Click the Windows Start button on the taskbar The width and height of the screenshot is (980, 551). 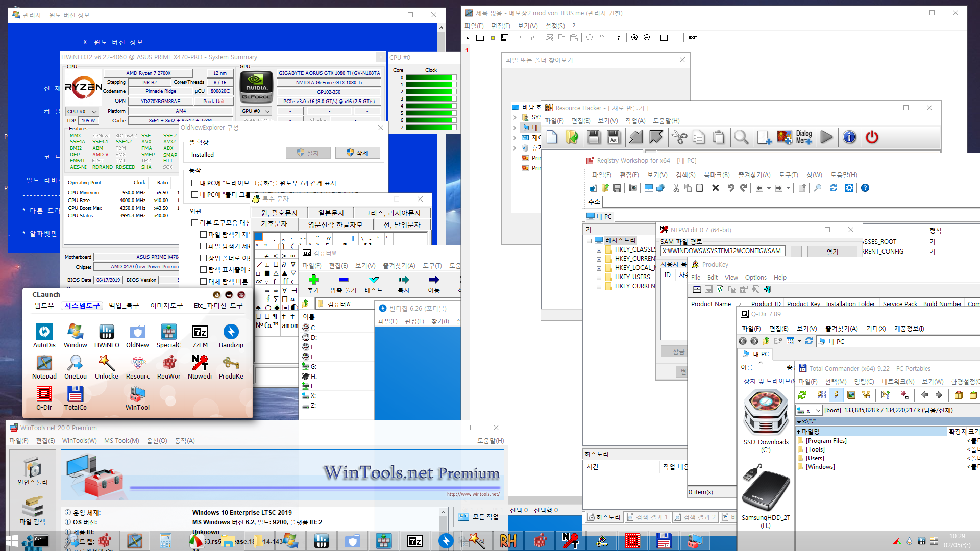click(x=11, y=541)
